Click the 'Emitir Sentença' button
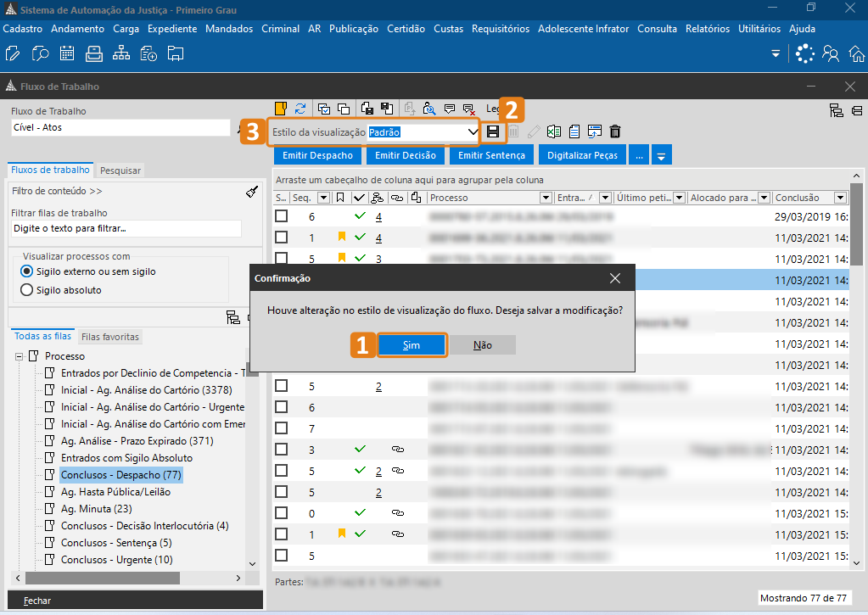This screenshot has width=868, height=615. (491, 155)
